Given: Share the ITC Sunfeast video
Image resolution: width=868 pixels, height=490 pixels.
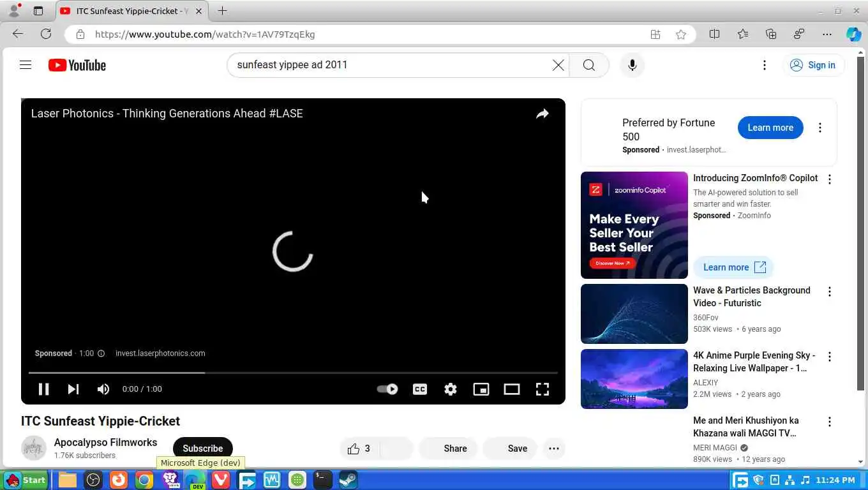Looking at the screenshot, I should pos(447,449).
